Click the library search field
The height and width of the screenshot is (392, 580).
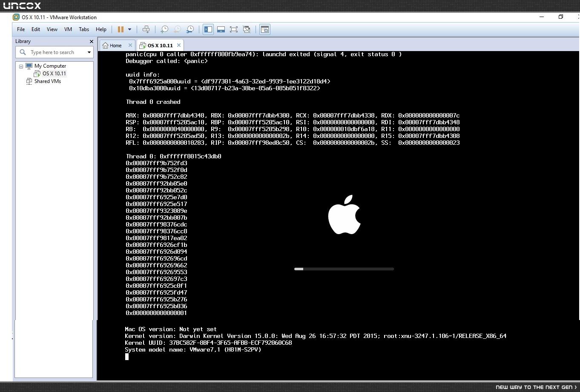55,52
